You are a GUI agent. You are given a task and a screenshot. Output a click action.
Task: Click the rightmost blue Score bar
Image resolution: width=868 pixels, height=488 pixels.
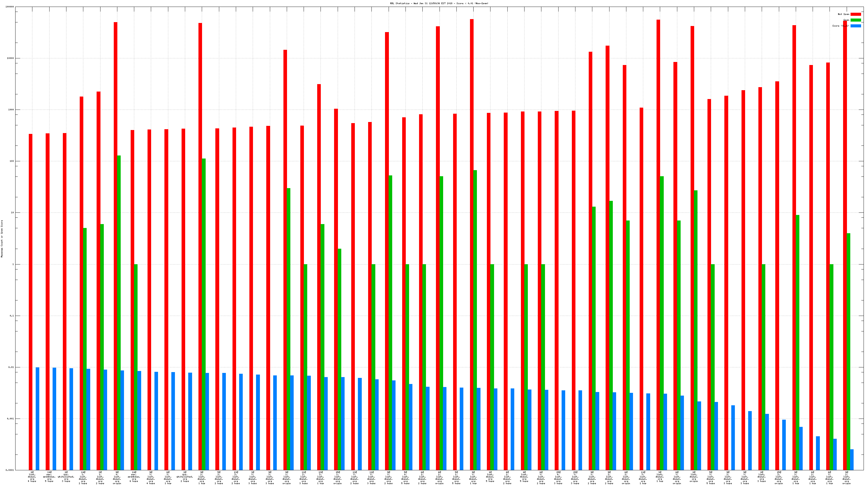tap(852, 460)
